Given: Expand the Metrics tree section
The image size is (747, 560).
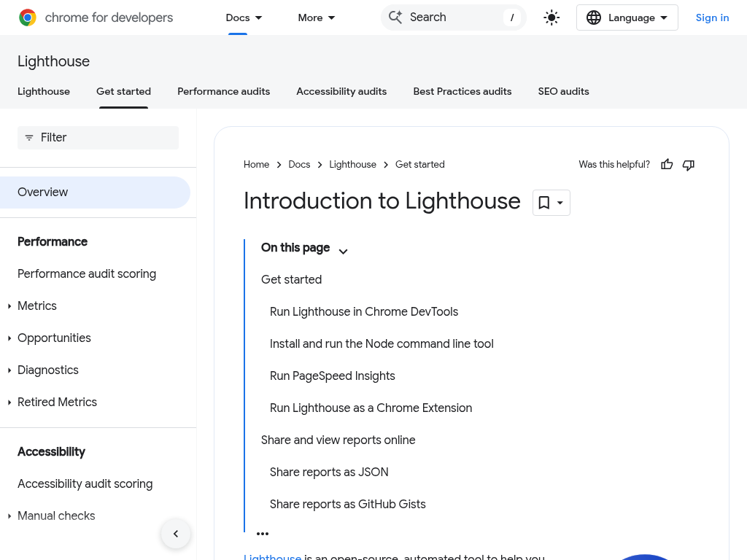Looking at the screenshot, I should click(x=9, y=306).
